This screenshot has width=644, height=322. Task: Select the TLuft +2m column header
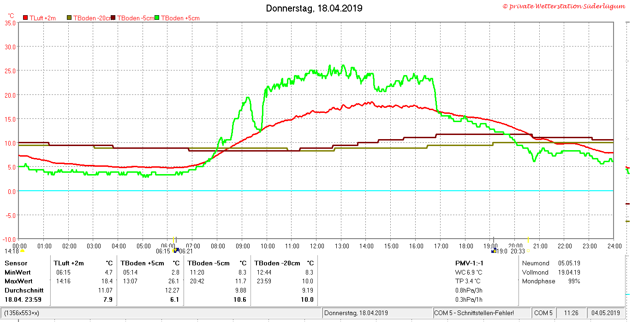[x=69, y=263]
